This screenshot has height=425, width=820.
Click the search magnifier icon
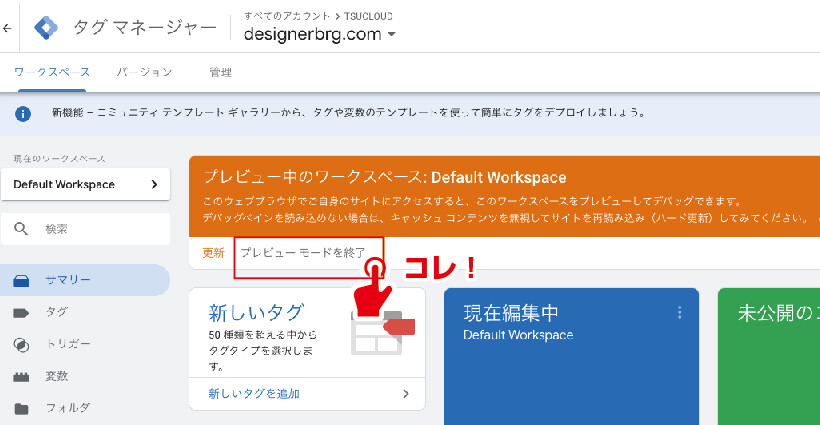coord(21,229)
